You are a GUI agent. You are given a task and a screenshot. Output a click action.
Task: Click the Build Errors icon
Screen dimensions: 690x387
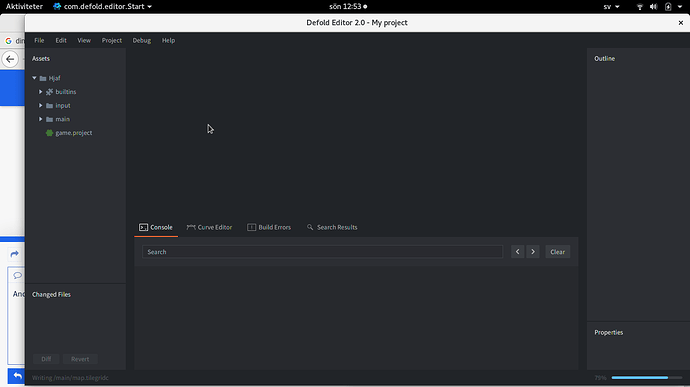[251, 227]
